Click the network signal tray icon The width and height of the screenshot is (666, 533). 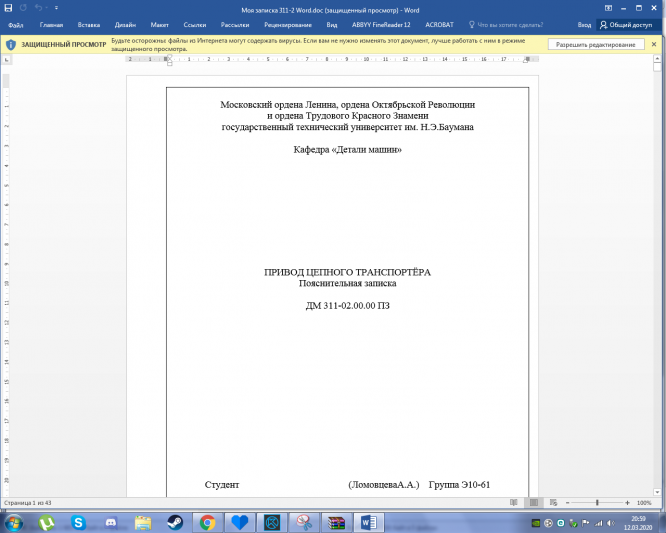tap(598, 523)
